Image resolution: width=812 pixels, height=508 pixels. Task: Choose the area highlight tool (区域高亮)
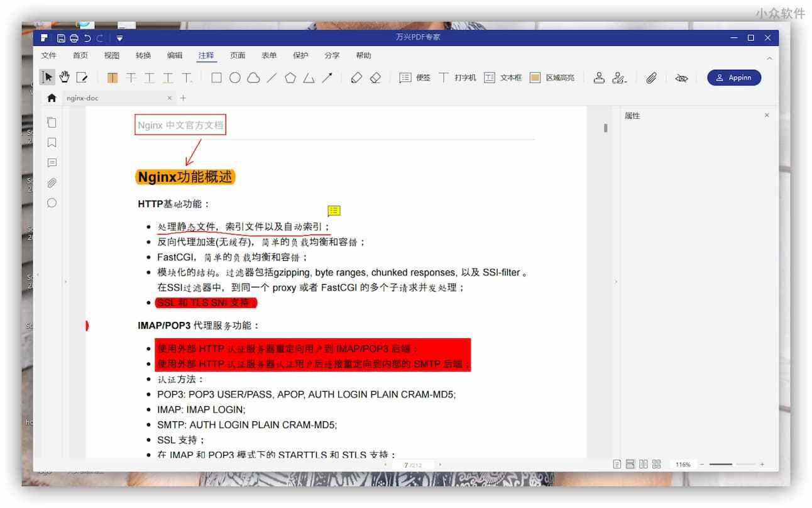click(552, 78)
